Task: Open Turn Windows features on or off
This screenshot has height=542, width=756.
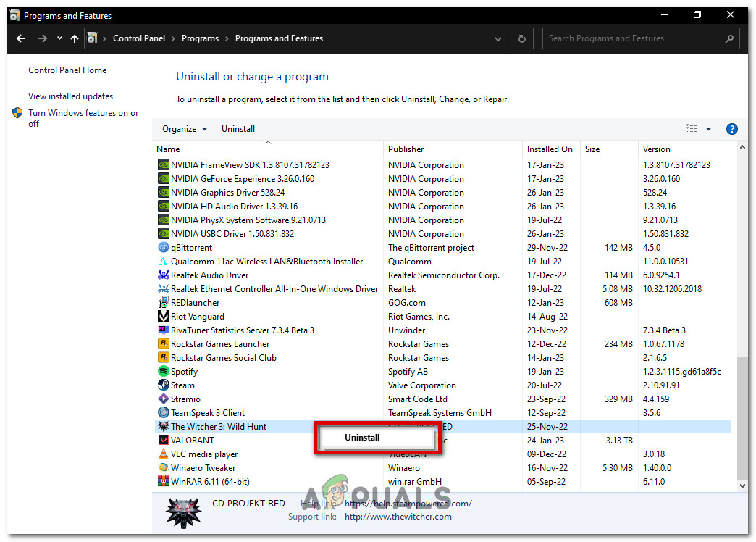Action: [83, 118]
